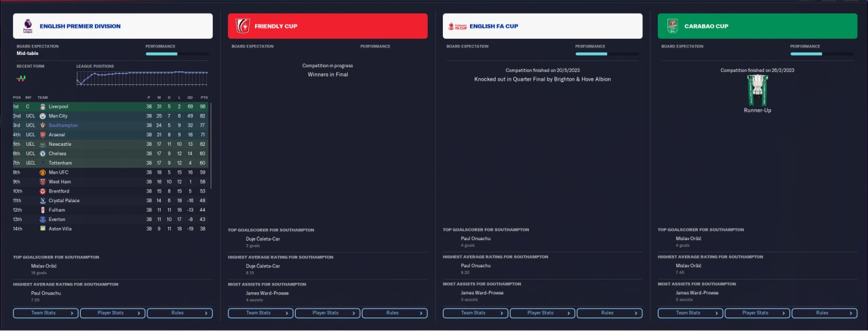The width and height of the screenshot is (868, 331).
Task: Open Friendly Cup Team Stats
Action: coord(260,313)
